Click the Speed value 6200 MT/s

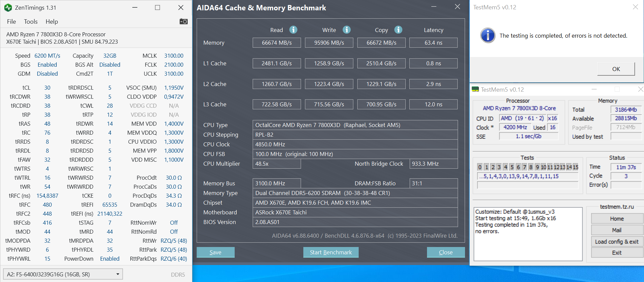tap(47, 56)
